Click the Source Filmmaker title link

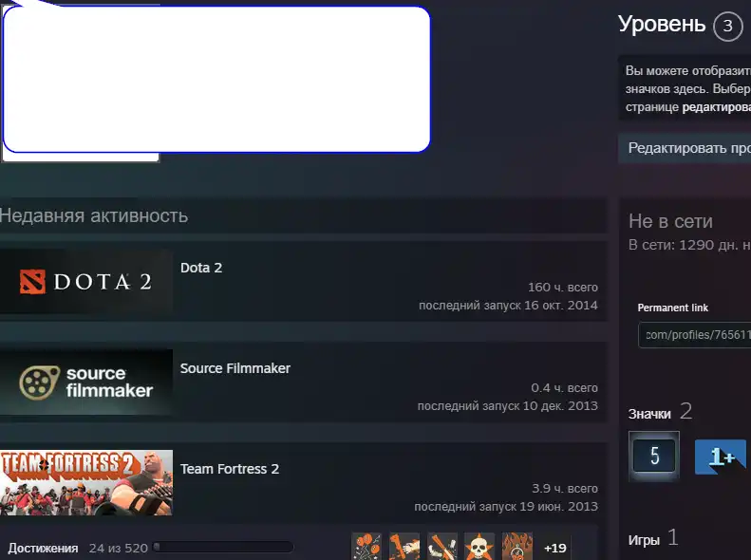235,368
